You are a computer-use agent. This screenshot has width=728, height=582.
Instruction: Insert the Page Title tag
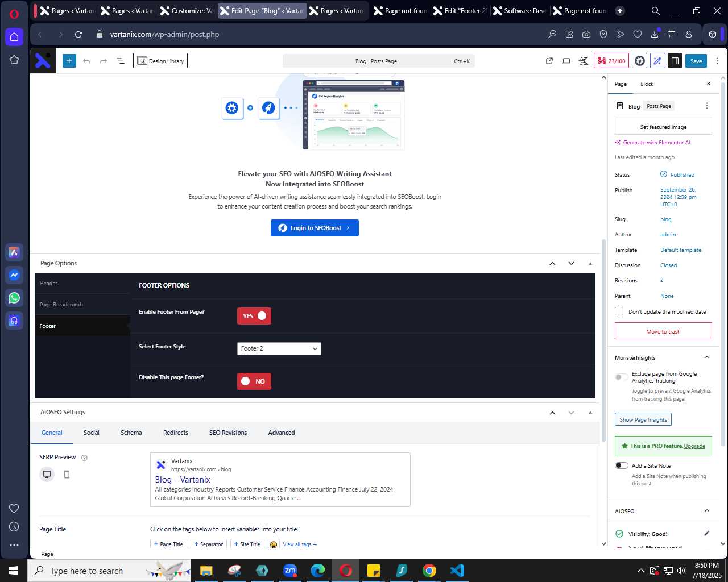pyautogui.click(x=168, y=544)
